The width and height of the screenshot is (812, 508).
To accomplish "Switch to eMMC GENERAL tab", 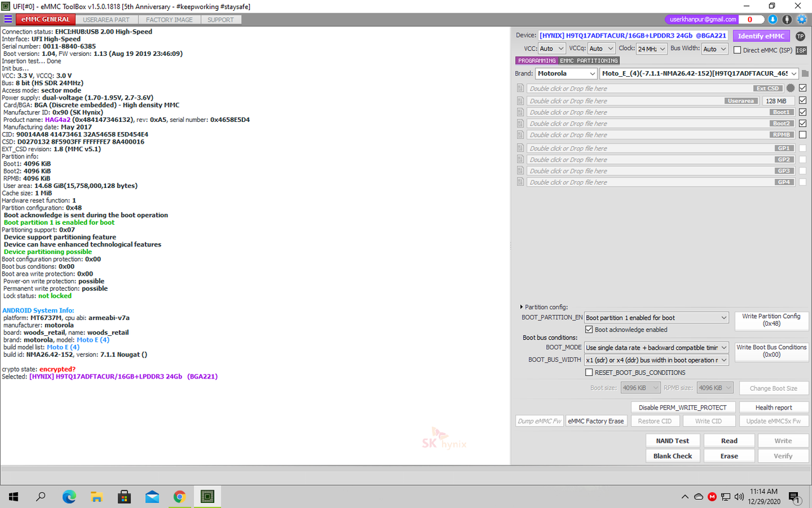I will point(46,20).
